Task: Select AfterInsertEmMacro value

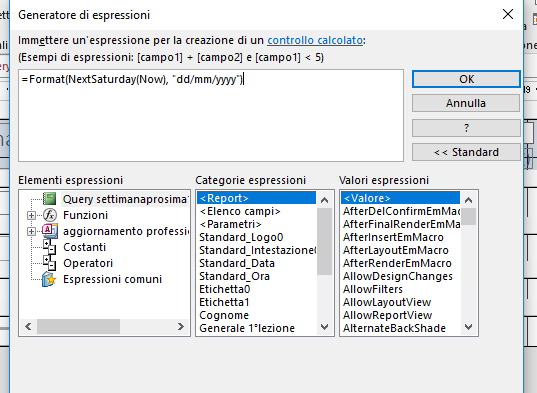Action: pos(400,237)
